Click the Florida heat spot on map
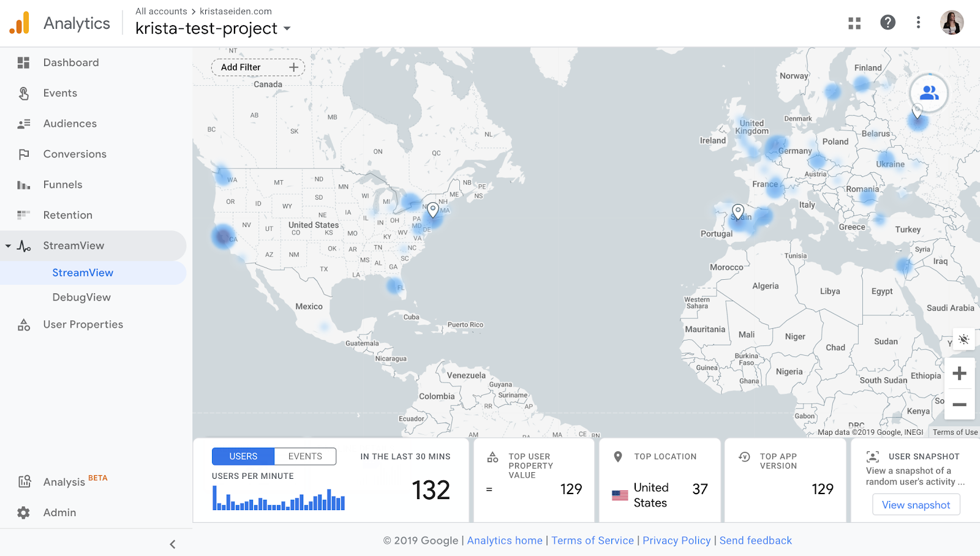 coord(395,285)
